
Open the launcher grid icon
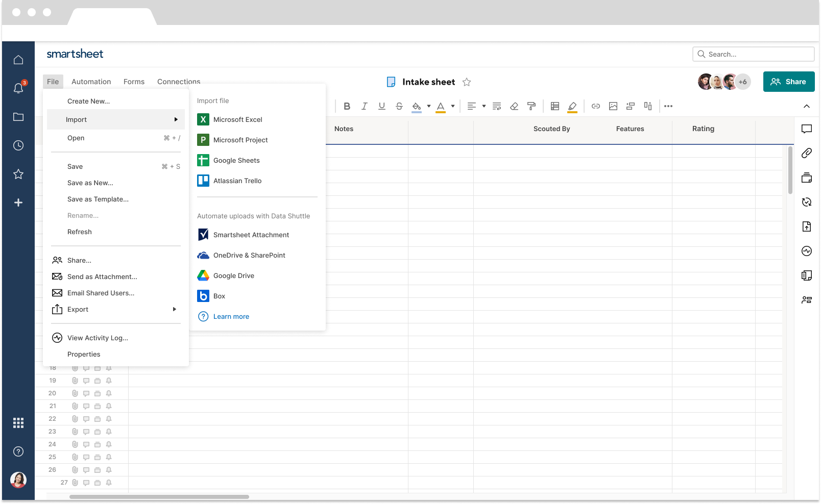click(18, 423)
